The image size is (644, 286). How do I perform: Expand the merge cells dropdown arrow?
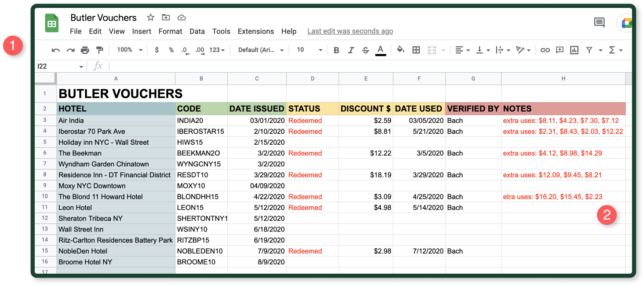click(443, 51)
